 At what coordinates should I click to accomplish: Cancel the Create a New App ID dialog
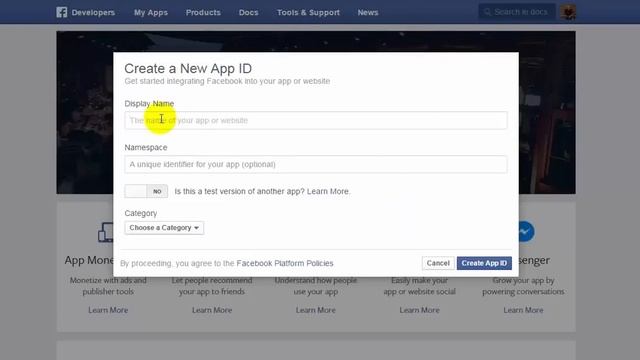click(438, 263)
